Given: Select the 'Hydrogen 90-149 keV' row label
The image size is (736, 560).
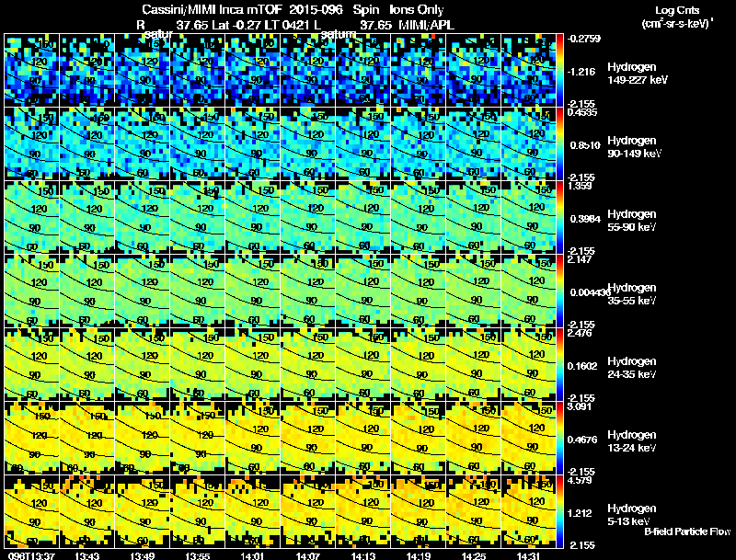Looking at the screenshot, I should 634,147.
